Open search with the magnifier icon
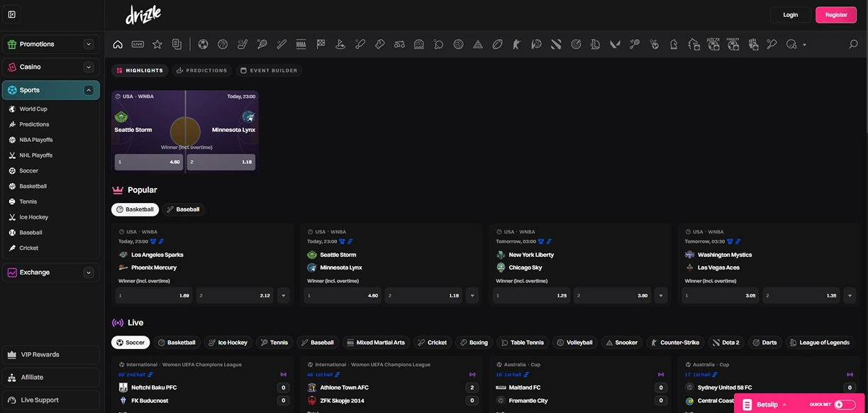 (x=853, y=44)
